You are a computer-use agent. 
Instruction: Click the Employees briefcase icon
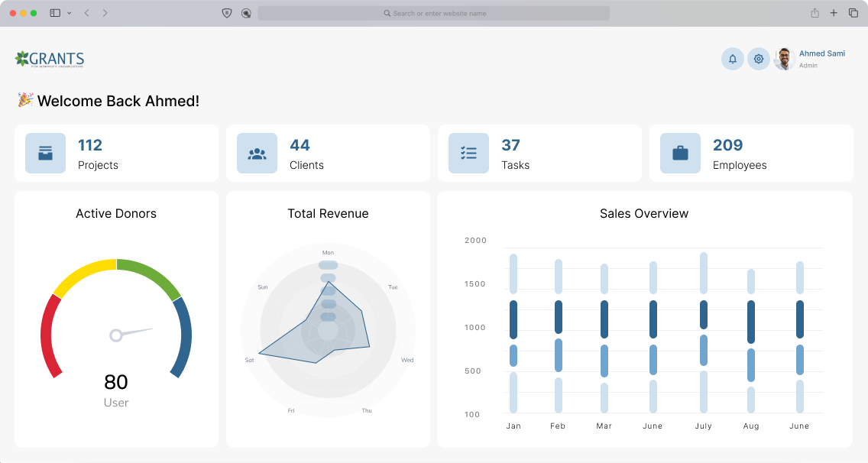point(680,154)
